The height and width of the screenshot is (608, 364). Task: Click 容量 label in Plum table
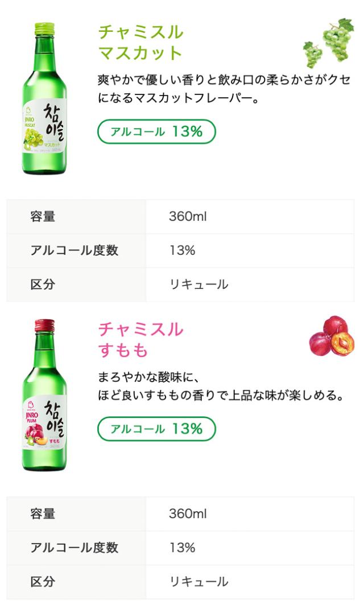point(43,514)
